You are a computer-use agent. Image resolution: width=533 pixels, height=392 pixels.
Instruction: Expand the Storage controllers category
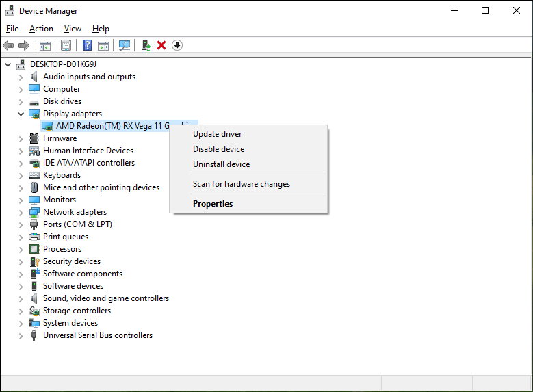pyautogui.click(x=21, y=311)
